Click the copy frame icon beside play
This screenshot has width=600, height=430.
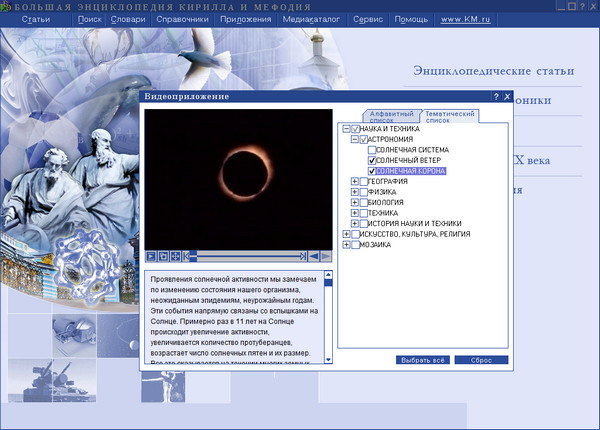point(163,256)
